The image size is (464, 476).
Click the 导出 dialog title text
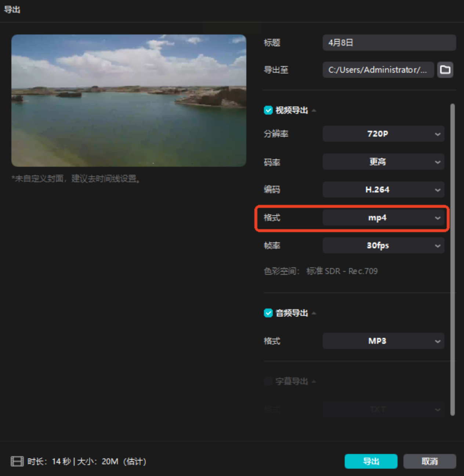(x=12, y=10)
